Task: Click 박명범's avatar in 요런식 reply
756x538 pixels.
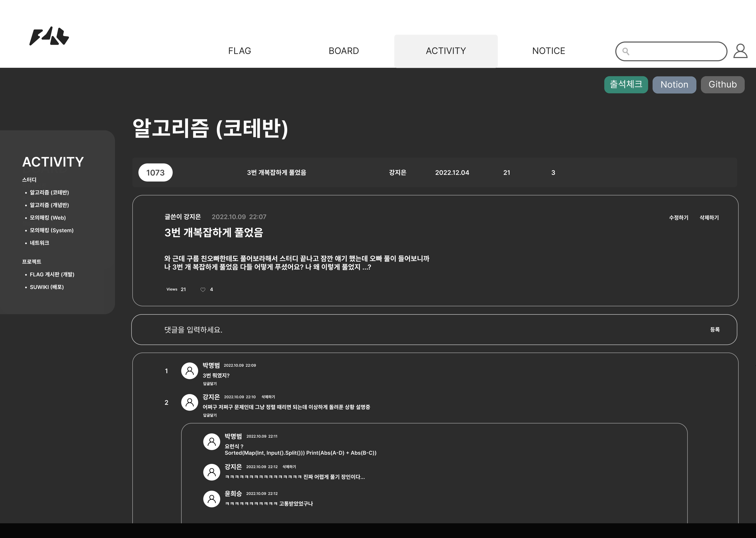Action: tap(212, 442)
